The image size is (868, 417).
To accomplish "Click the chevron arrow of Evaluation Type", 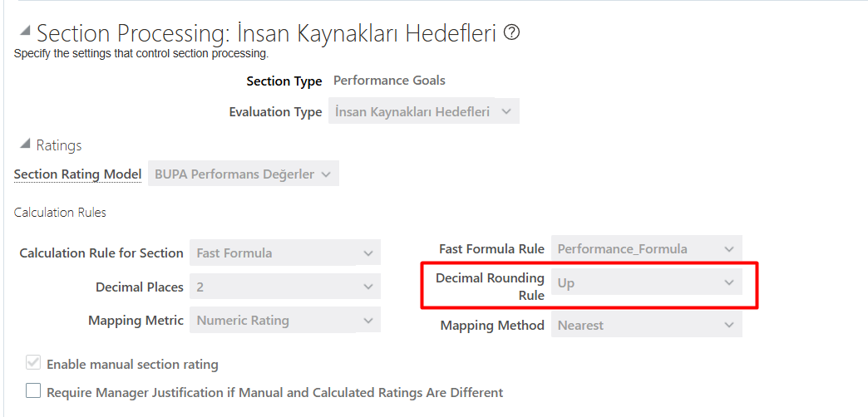I will 506,111.
